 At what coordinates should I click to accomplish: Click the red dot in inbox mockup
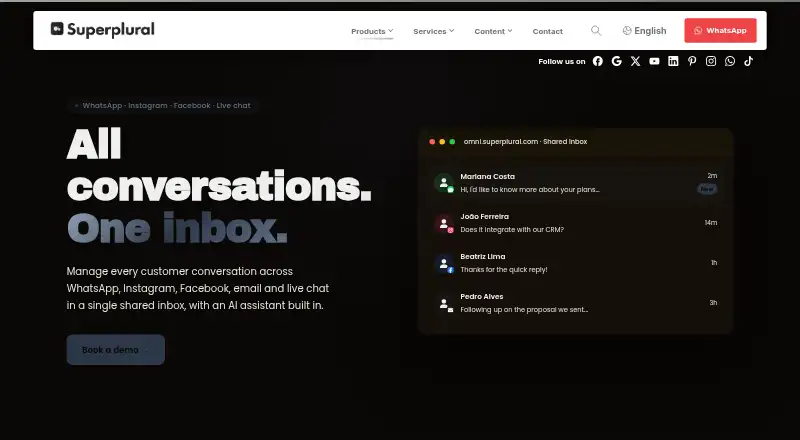(x=432, y=142)
